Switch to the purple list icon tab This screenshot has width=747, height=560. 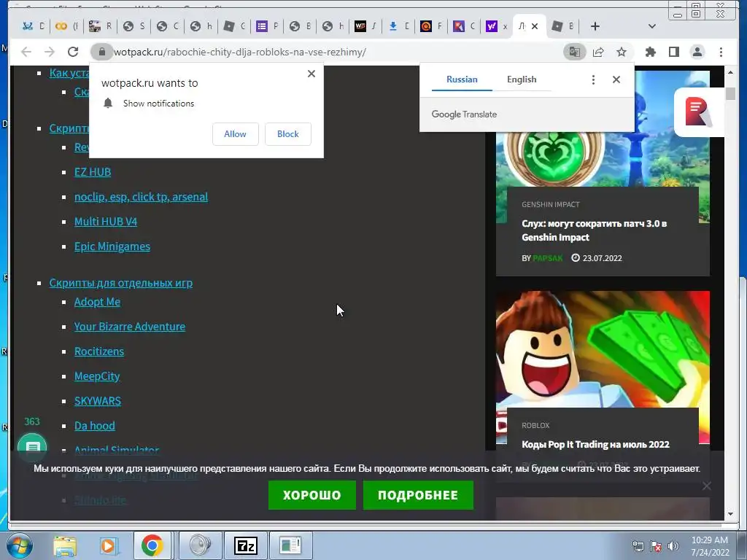(x=267, y=26)
